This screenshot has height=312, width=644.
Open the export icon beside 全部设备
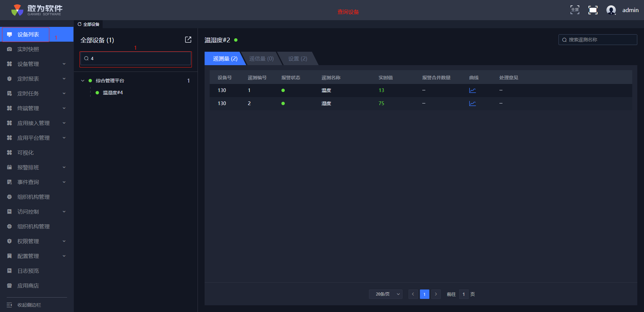pos(188,40)
